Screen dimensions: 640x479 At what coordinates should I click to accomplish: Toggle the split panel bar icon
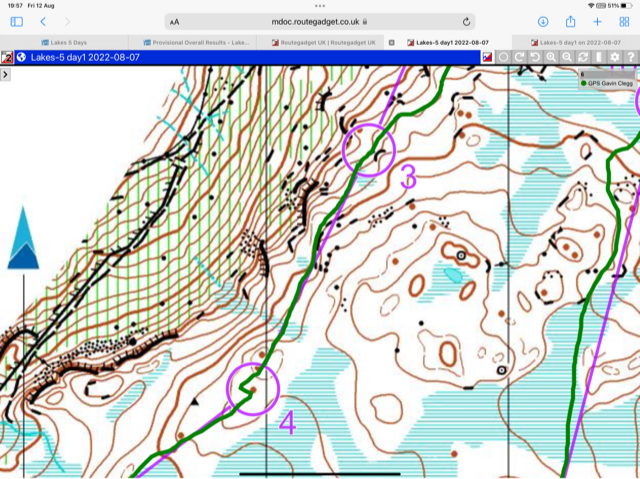pyautogui.click(x=599, y=58)
